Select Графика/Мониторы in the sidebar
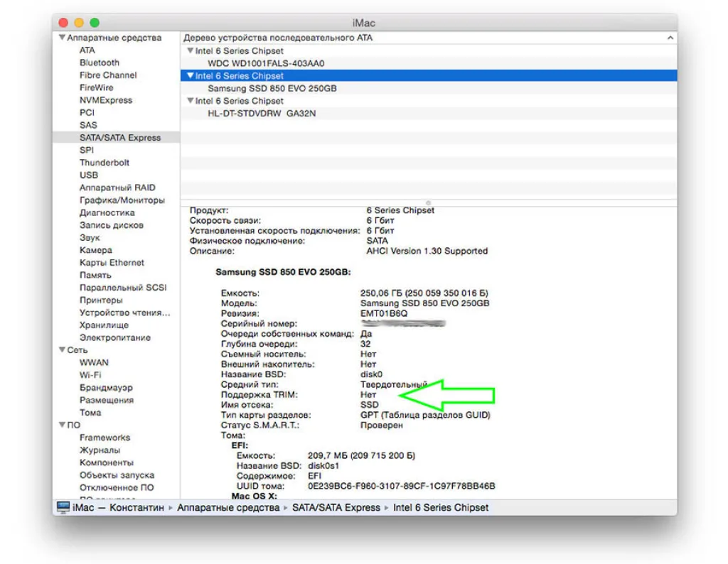Screen dimensions: 728x564 pyautogui.click(x=122, y=200)
